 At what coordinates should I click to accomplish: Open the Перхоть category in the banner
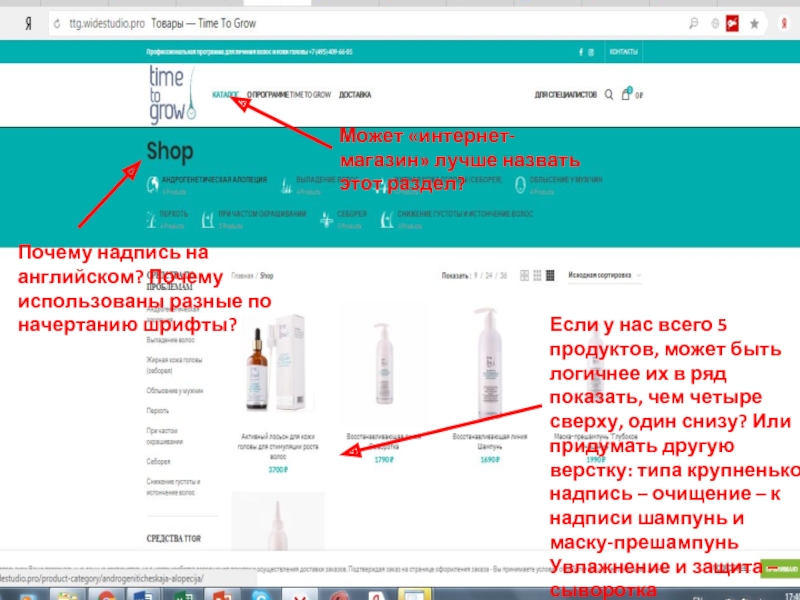[x=173, y=214]
